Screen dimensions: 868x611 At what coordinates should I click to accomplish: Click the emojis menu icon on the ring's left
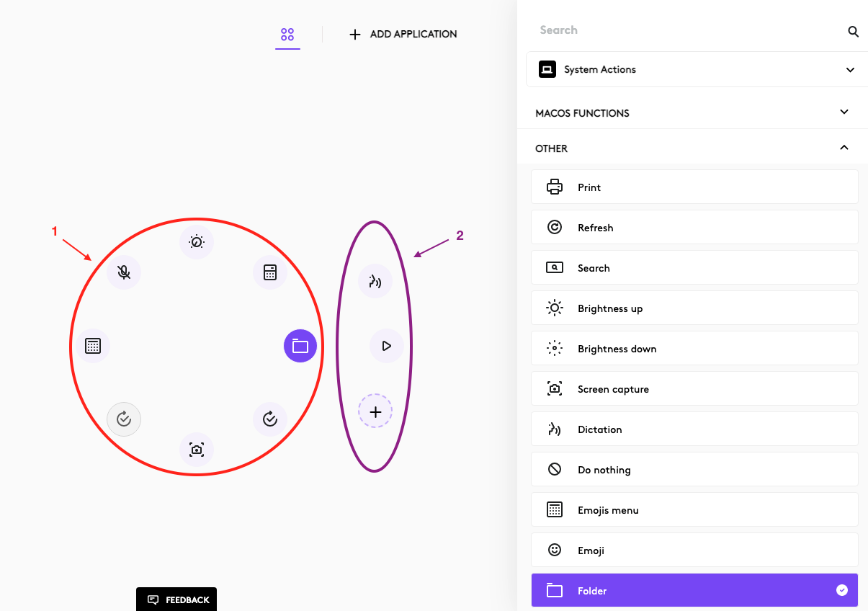tap(93, 346)
